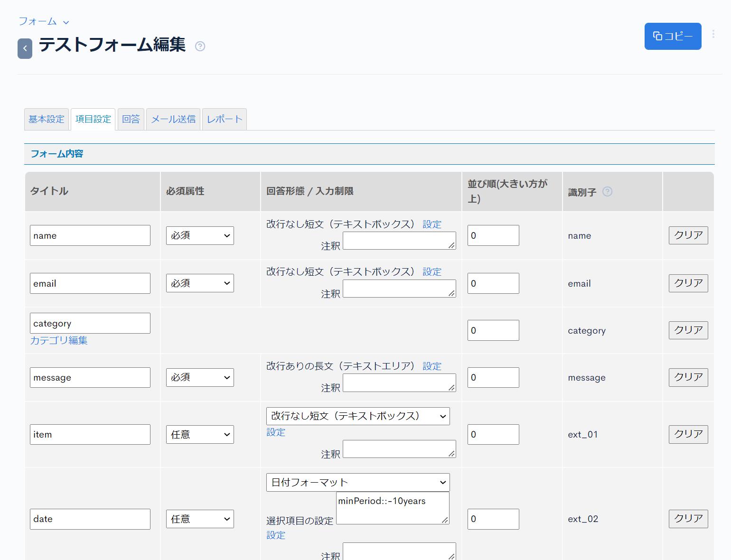This screenshot has height=560, width=731.
Task: Open the メール送信 tab
Action: click(x=173, y=119)
